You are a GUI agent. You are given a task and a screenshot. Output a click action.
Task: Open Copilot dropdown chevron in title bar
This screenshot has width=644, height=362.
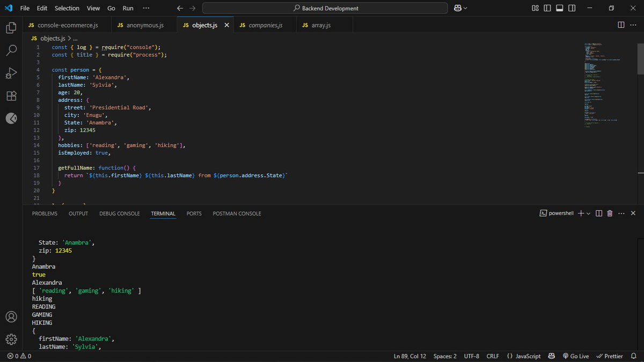point(466,8)
